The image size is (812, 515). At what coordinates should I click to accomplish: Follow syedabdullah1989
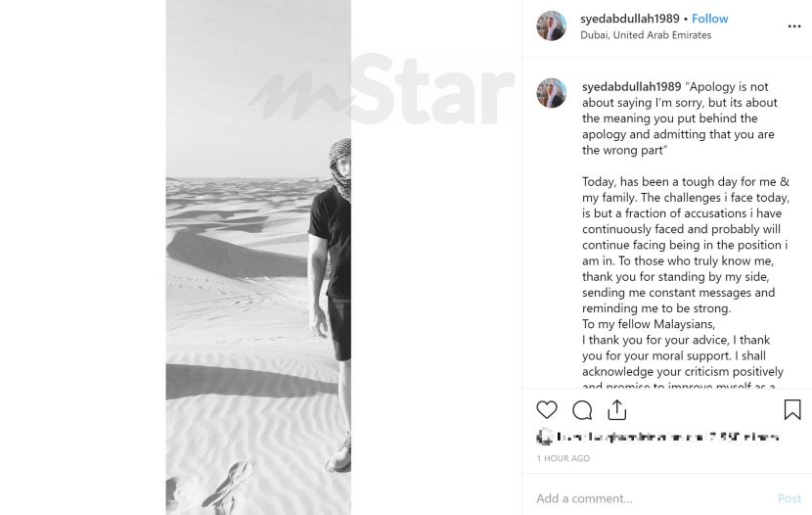[709, 19]
